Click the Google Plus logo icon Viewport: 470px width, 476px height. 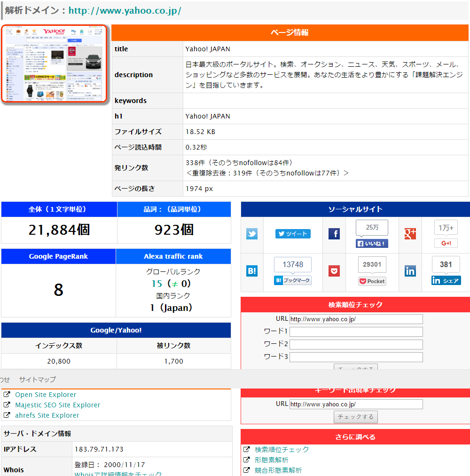click(x=410, y=234)
